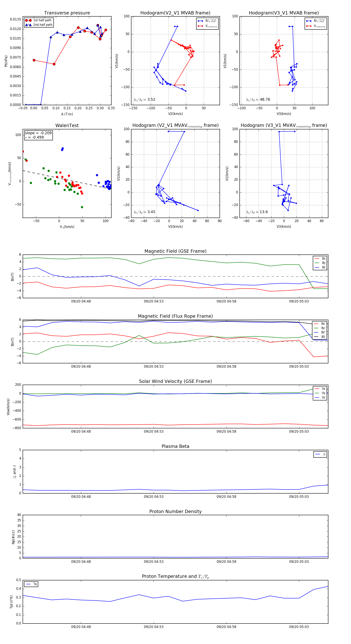Image resolution: width=351 pixels, height=644 pixels.
Task: Click the Bx' legend entry
Action: click(x=320, y=324)
